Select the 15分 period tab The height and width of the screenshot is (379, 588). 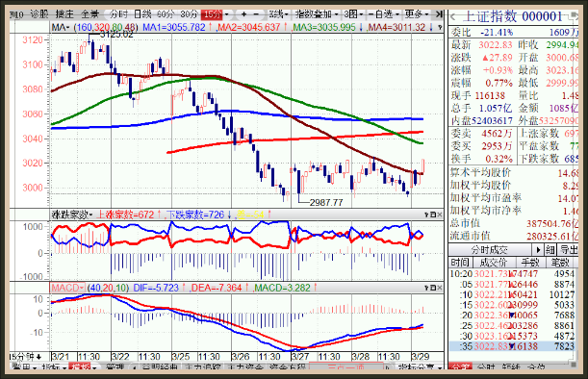coord(213,14)
